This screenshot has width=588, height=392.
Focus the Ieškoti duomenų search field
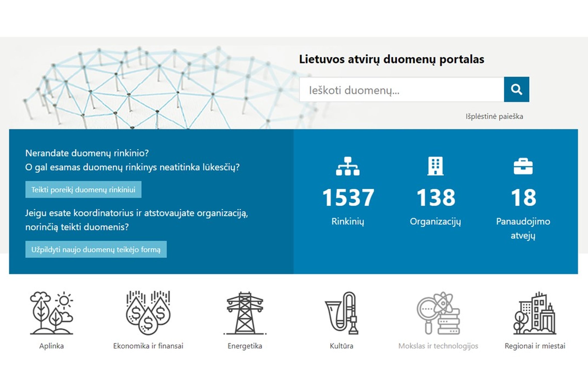tap(402, 89)
